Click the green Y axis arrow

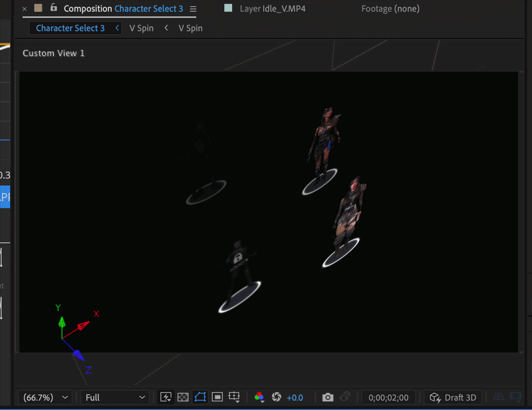point(62,322)
